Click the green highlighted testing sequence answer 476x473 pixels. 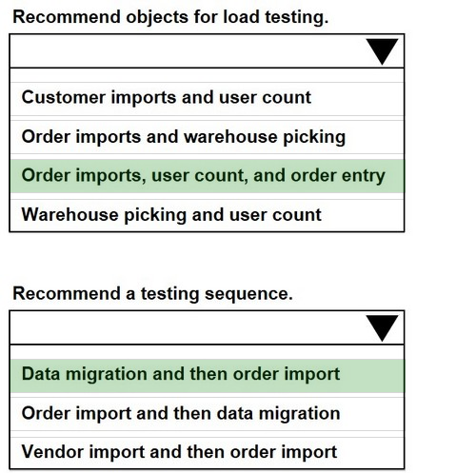point(207,374)
